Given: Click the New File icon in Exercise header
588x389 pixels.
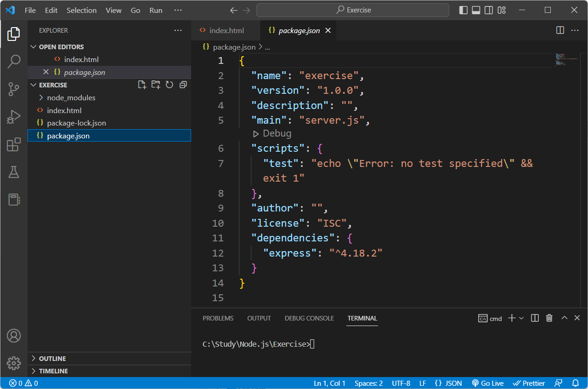Looking at the screenshot, I should coord(142,85).
